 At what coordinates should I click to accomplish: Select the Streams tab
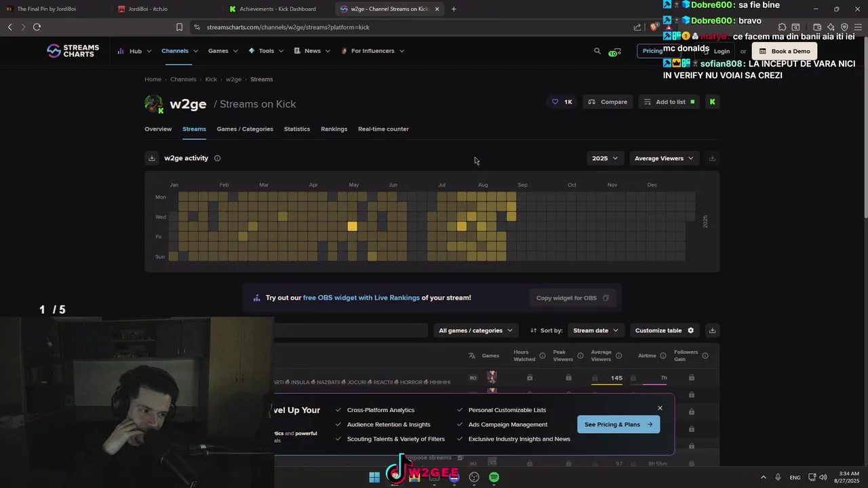click(x=194, y=129)
